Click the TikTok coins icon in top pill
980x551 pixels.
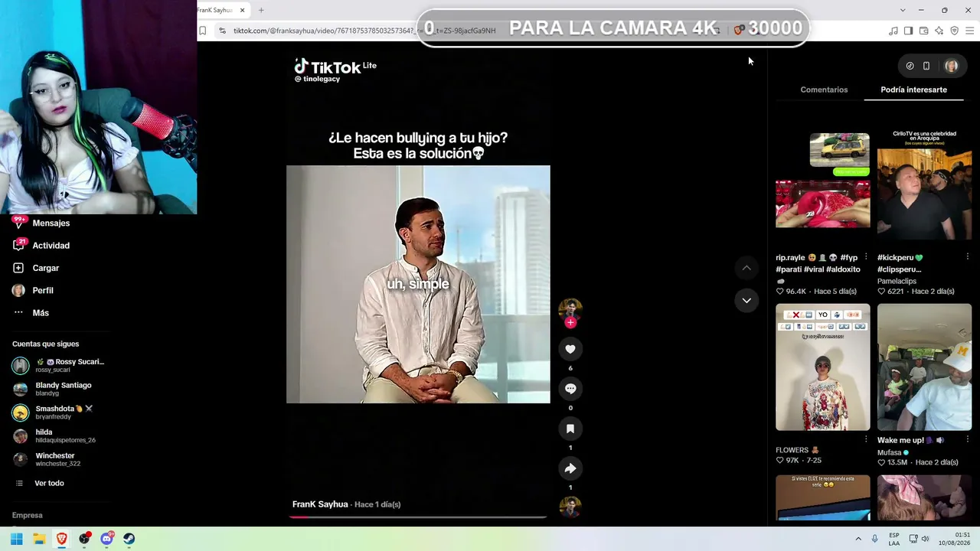click(910, 66)
